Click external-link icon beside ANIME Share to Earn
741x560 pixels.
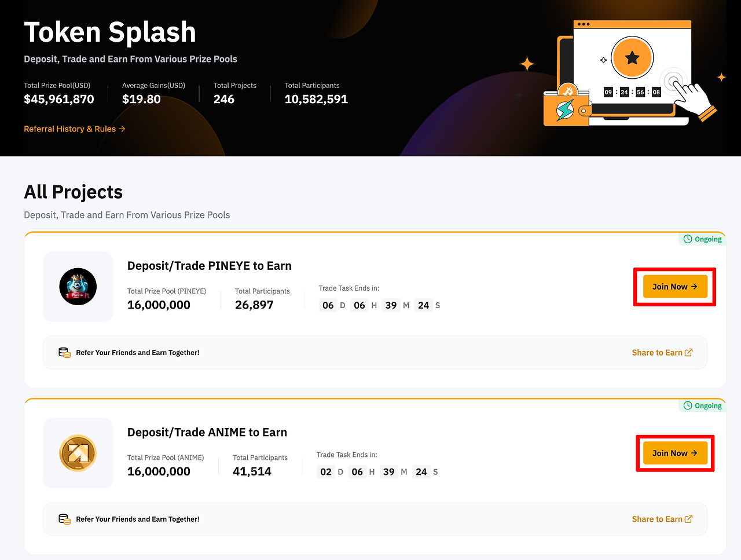coord(688,519)
